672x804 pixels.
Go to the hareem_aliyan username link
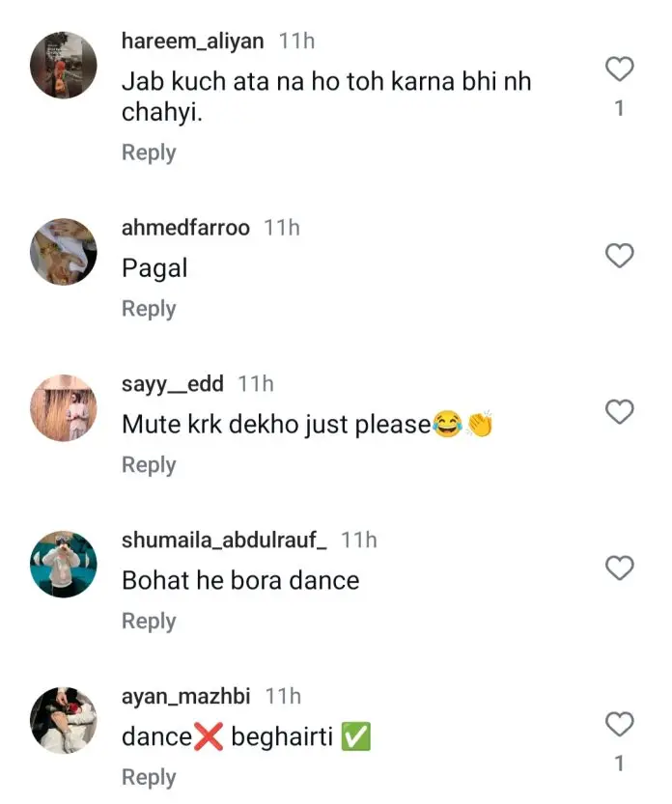pos(193,42)
